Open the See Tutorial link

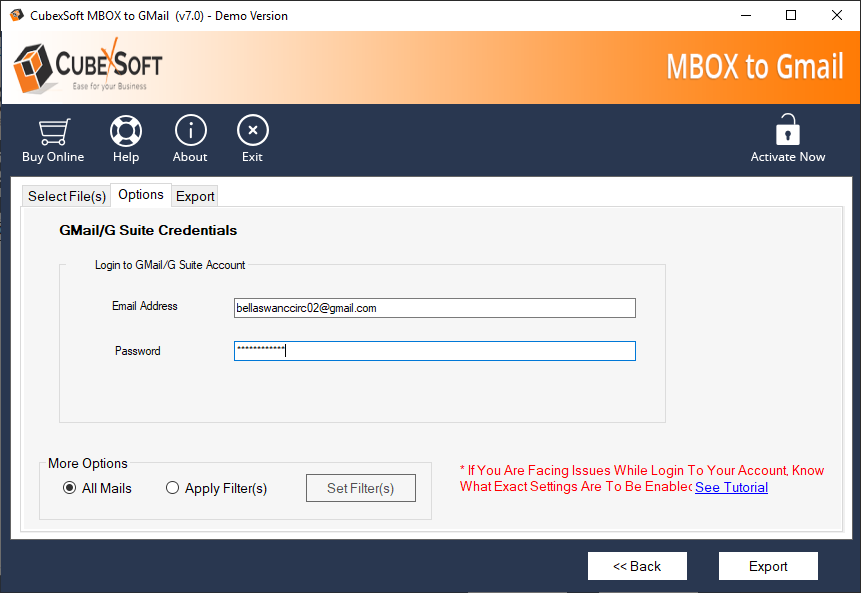click(731, 488)
